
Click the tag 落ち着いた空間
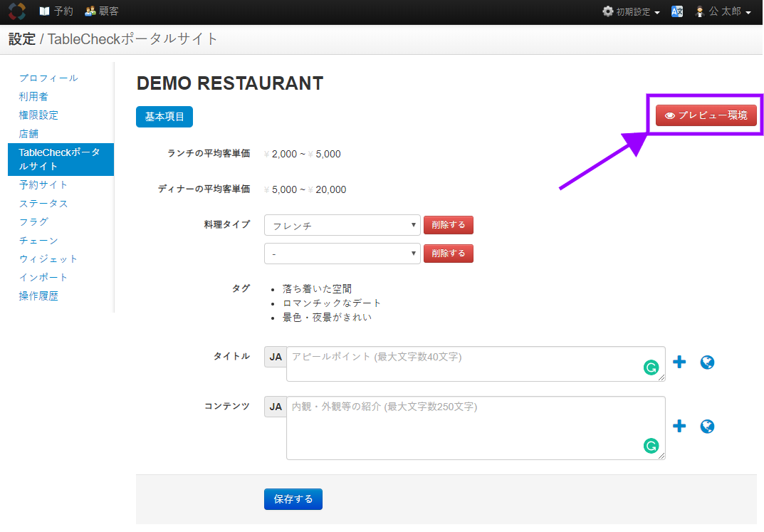point(317,289)
